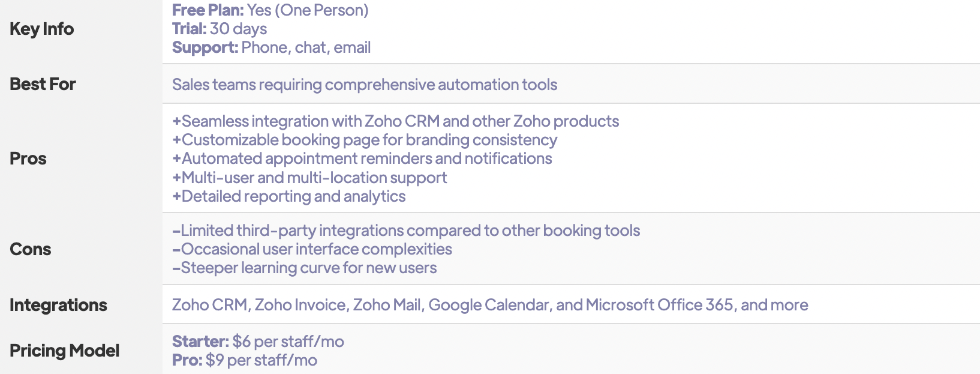The image size is (980, 374).
Task: Click the Multi-user and multi-location support pro
Action: pos(309,178)
